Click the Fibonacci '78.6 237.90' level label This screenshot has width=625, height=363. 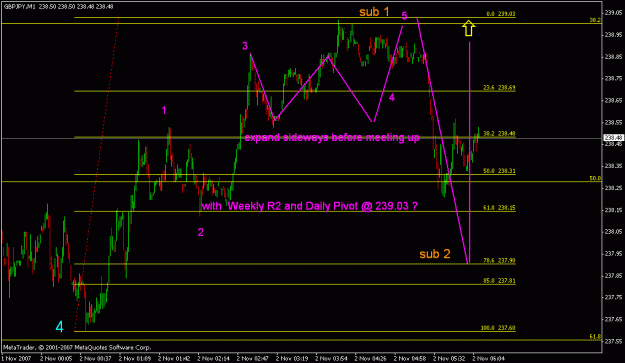[499, 261]
